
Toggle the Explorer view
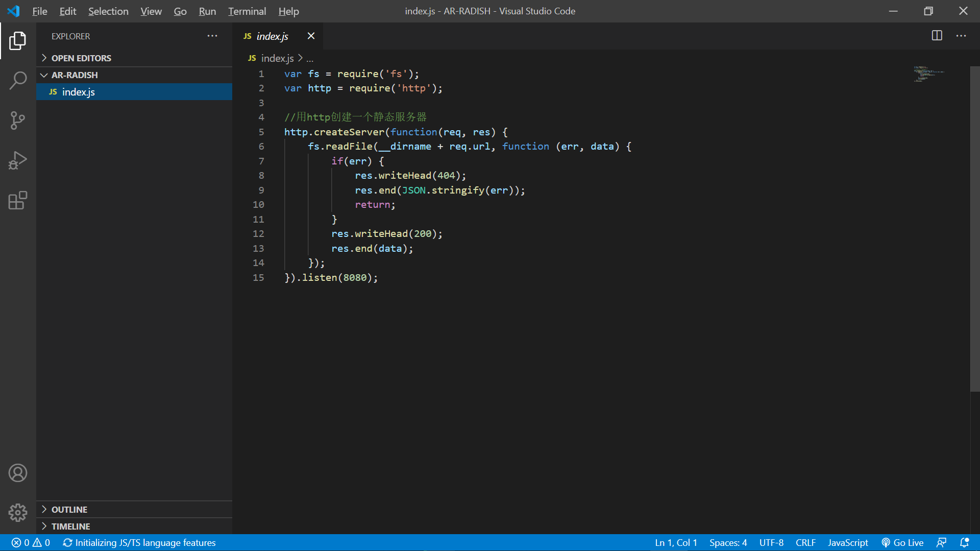[18, 40]
